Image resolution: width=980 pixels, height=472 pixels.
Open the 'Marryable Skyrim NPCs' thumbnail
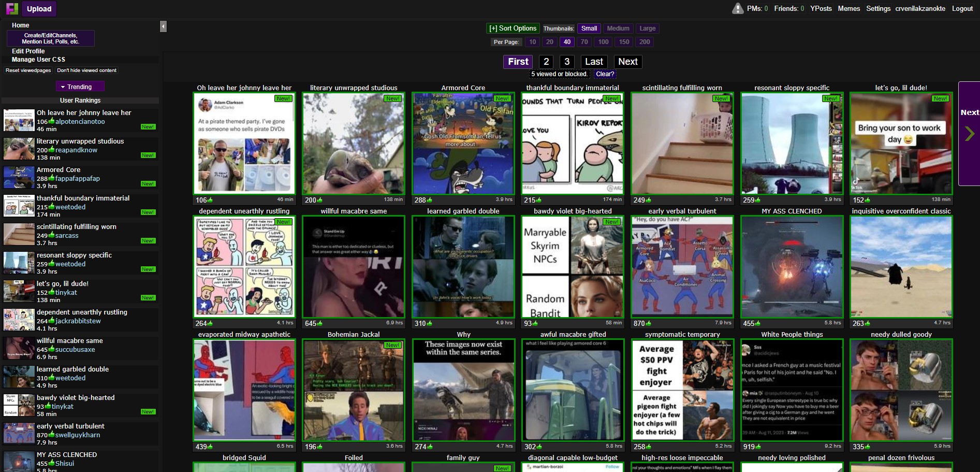point(572,267)
